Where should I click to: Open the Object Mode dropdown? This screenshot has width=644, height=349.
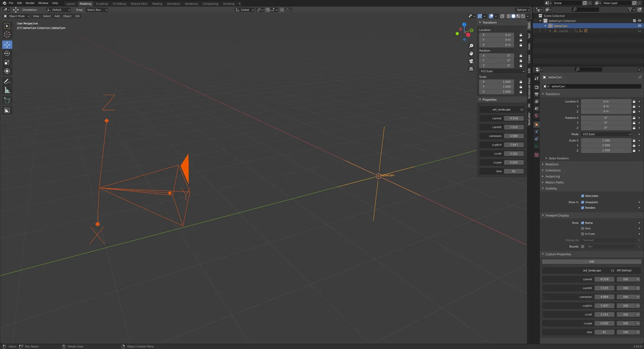(17, 16)
